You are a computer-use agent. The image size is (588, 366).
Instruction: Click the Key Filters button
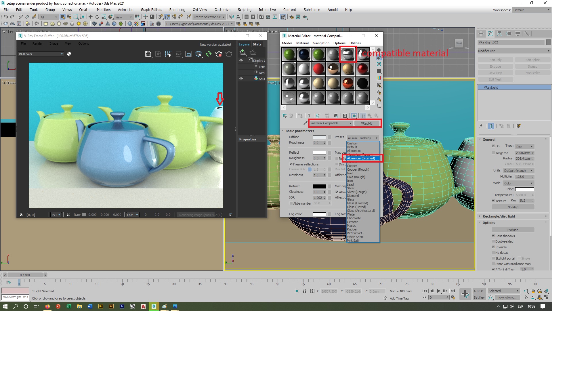tap(507, 298)
